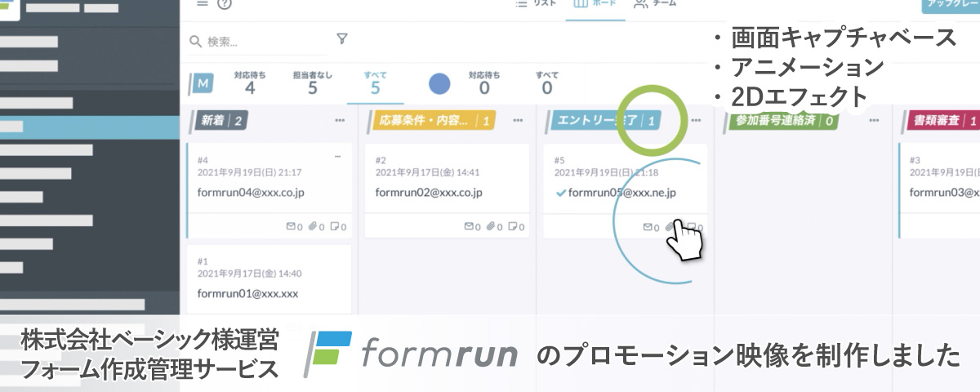Open options menu for 応募条件・内容 column

coord(518,121)
